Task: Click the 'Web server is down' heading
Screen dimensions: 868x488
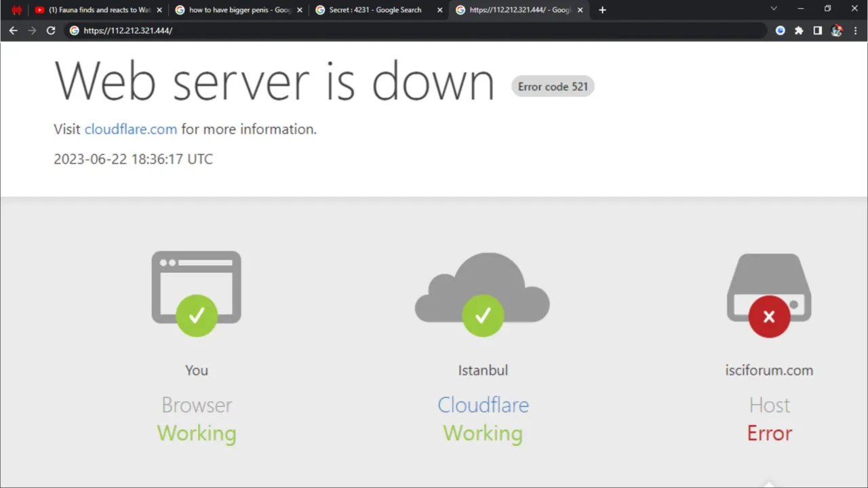Action: pos(275,81)
